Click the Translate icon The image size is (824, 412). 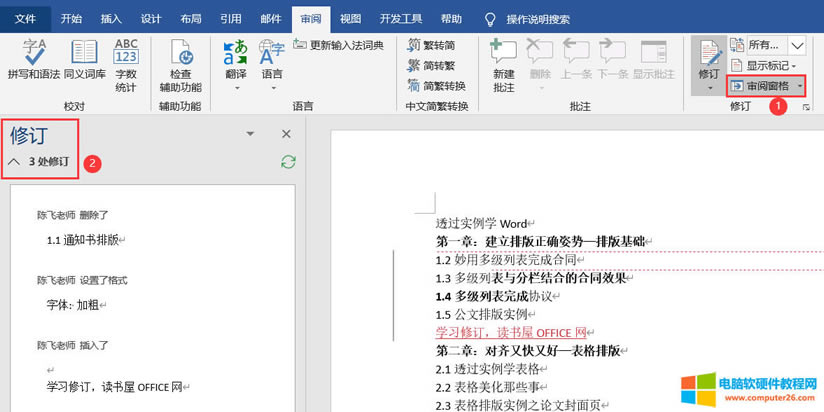tap(236, 60)
